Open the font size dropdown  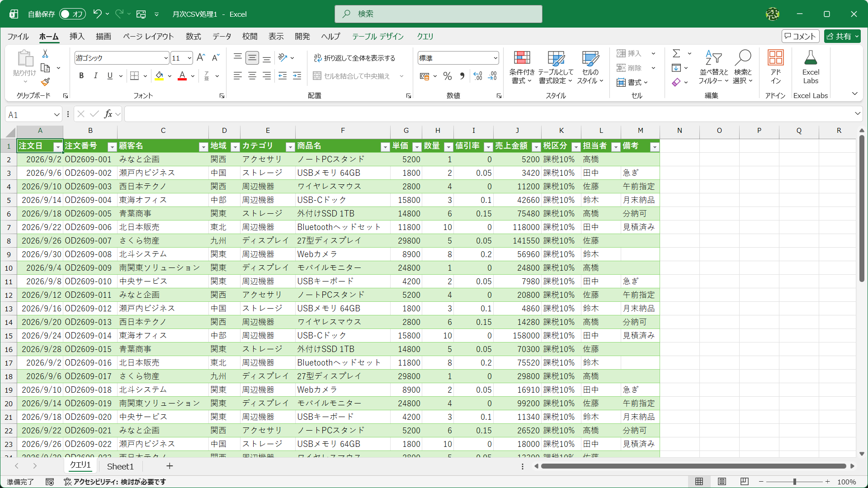(189, 58)
